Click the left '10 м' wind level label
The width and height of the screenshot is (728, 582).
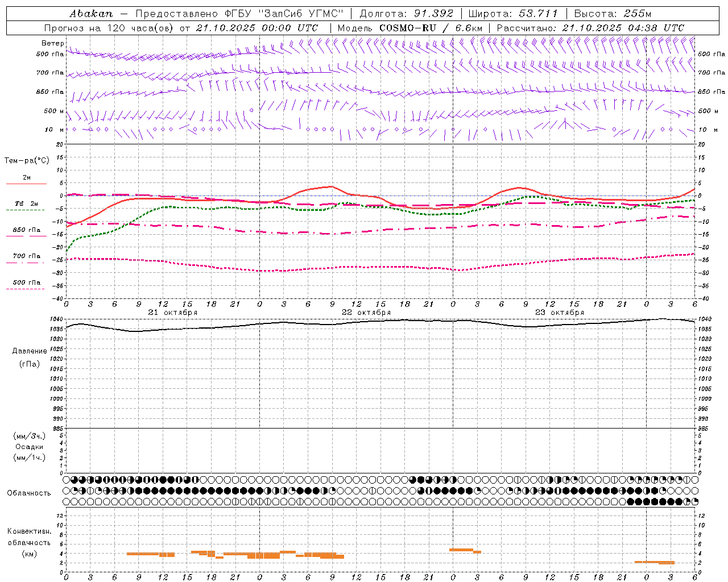[x=55, y=130]
